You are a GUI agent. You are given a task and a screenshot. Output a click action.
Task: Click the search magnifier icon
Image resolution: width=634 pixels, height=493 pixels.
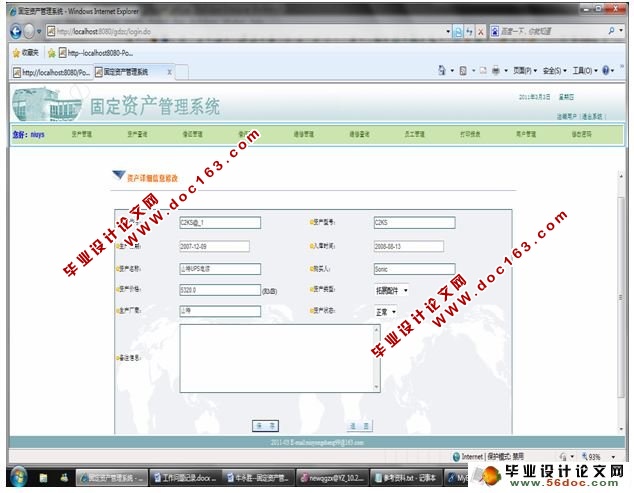click(x=611, y=31)
